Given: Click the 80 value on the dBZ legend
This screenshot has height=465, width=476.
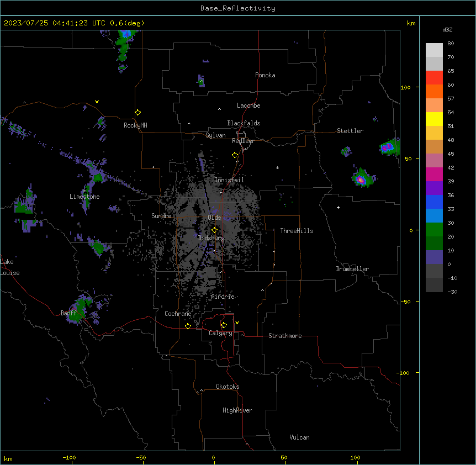Looking at the screenshot, I should click(451, 44).
